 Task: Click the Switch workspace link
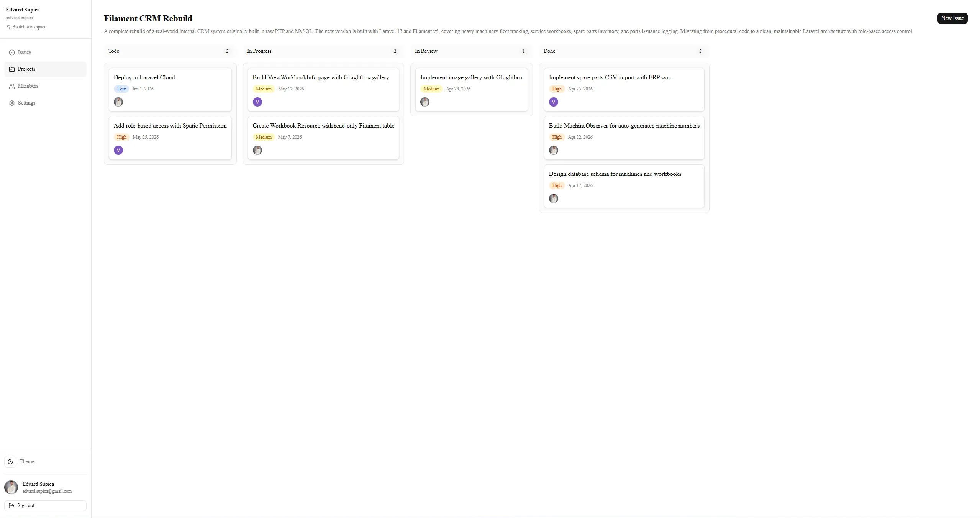click(26, 27)
